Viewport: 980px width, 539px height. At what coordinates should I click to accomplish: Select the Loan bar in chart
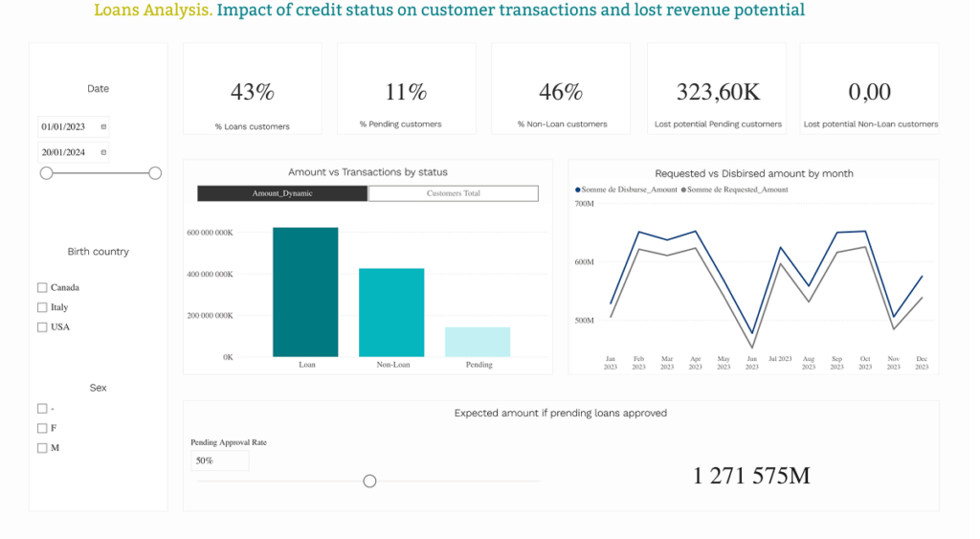pyautogui.click(x=305, y=292)
